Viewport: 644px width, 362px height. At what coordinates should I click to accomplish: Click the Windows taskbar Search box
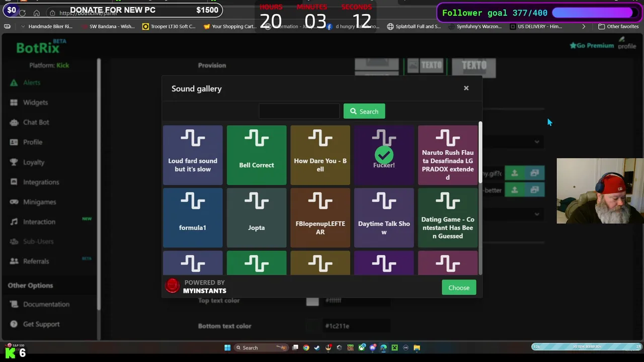pyautogui.click(x=261, y=347)
